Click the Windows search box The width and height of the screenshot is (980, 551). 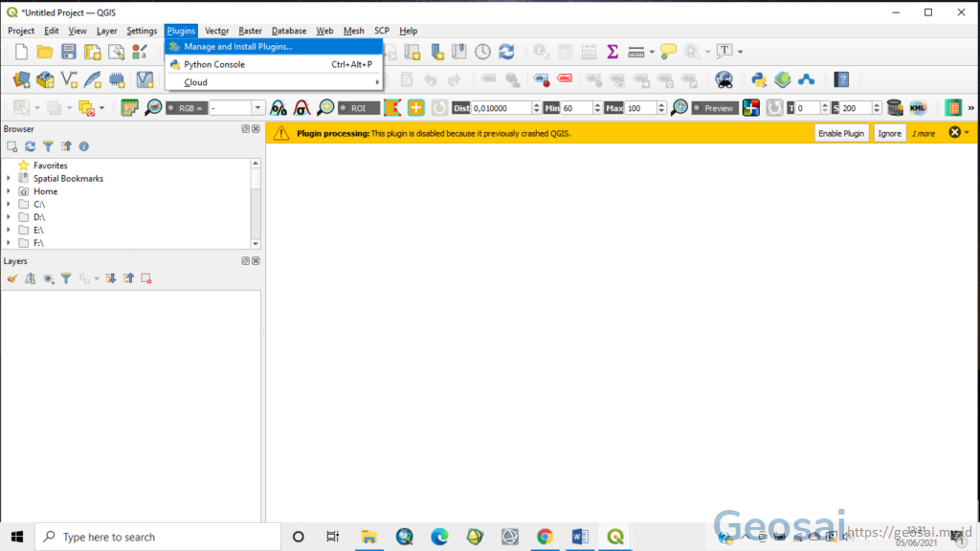pos(158,537)
